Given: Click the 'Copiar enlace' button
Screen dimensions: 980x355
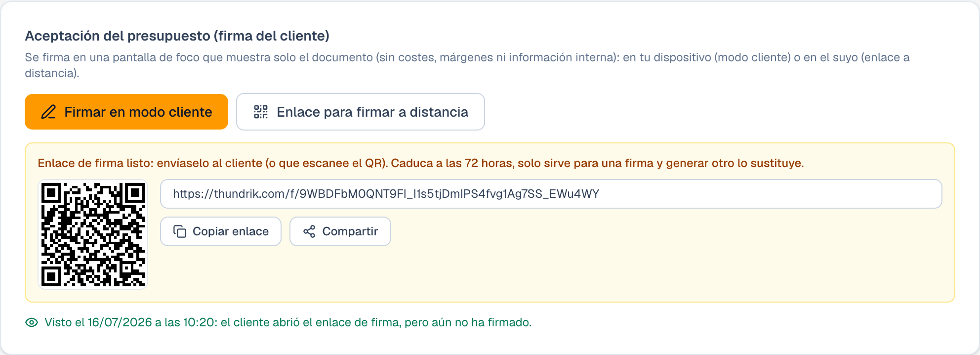Looking at the screenshot, I should (221, 231).
